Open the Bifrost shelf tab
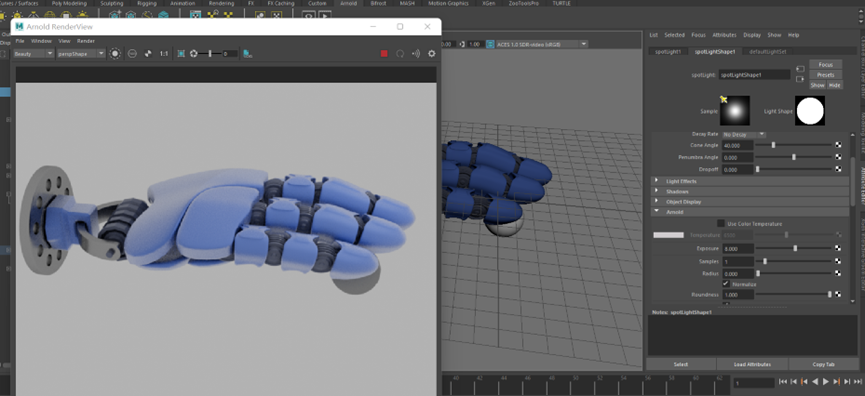 point(378,3)
